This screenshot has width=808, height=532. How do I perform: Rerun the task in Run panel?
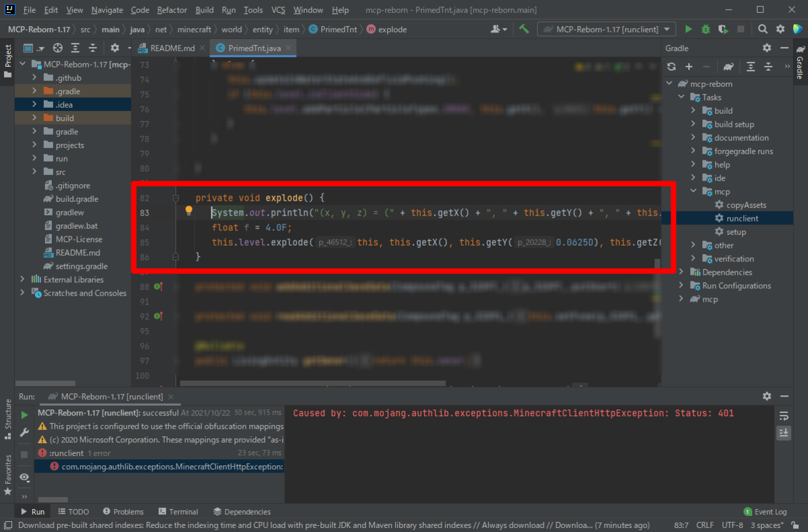point(24,415)
